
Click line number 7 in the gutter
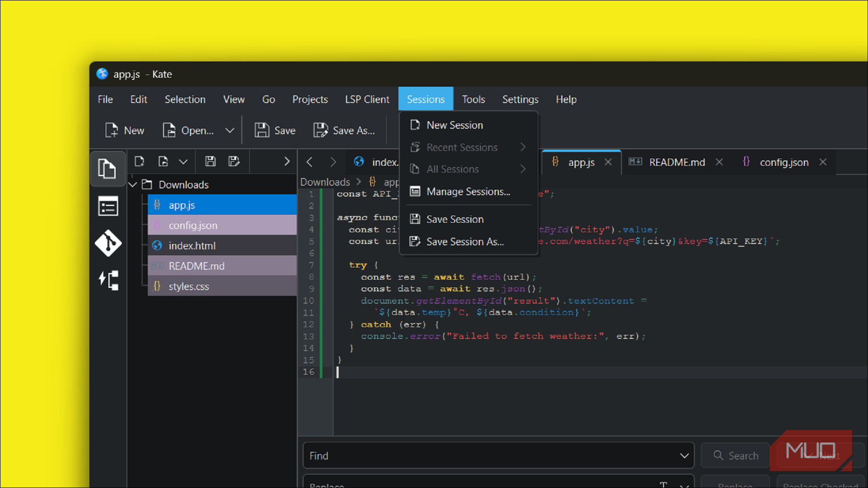click(312, 265)
